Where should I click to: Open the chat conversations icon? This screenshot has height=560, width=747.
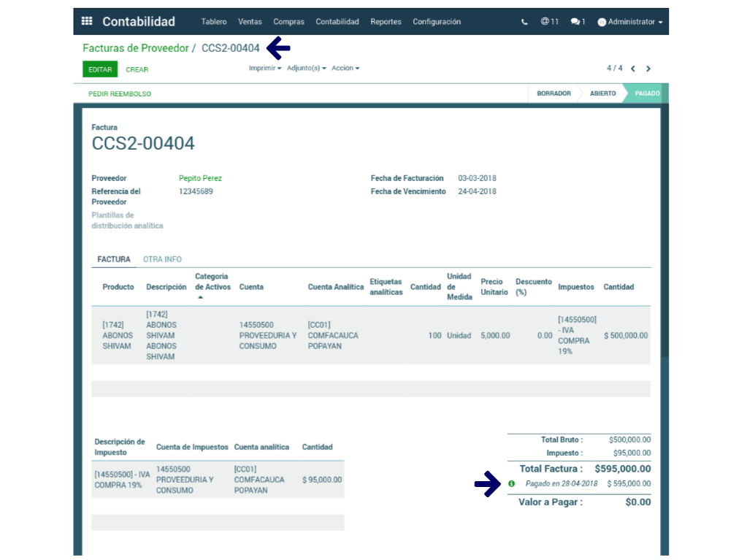point(578,22)
